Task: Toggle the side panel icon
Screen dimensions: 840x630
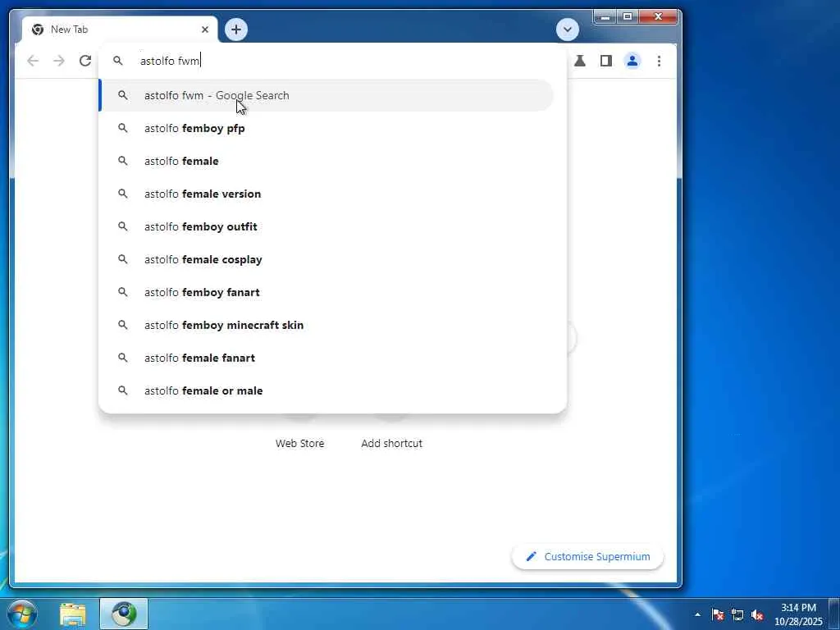Action: pyautogui.click(x=606, y=61)
